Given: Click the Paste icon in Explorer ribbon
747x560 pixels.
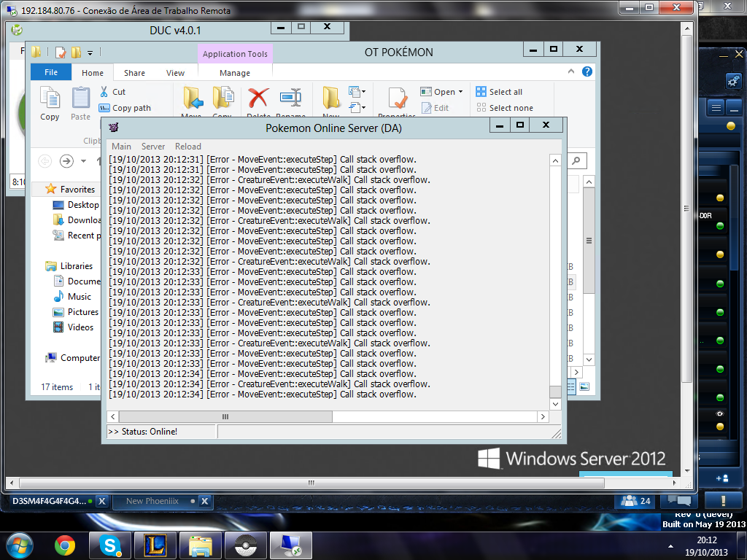Looking at the screenshot, I should click(80, 98).
